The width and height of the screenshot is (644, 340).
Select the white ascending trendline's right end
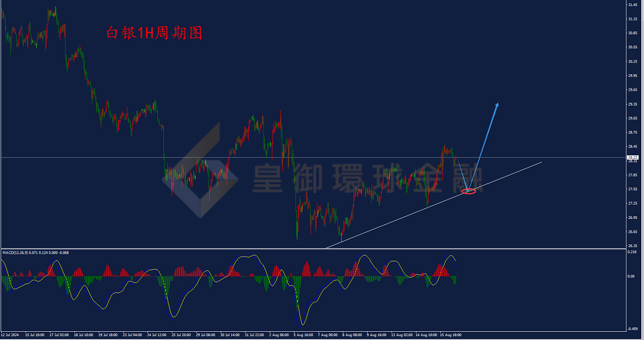pos(541,162)
